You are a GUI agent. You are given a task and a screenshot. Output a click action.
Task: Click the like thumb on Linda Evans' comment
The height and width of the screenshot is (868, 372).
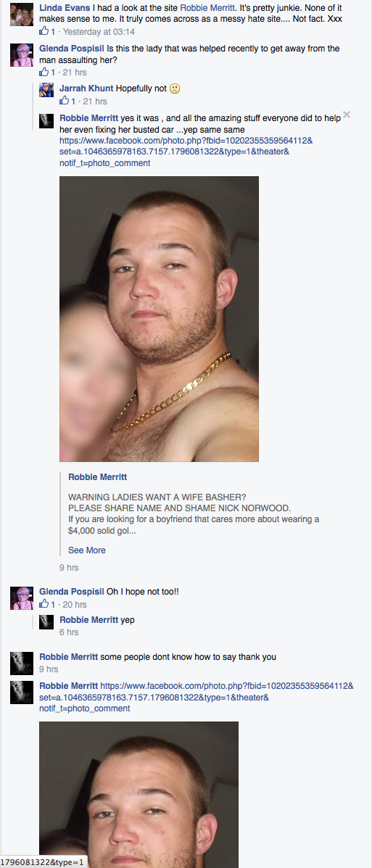coord(44,31)
